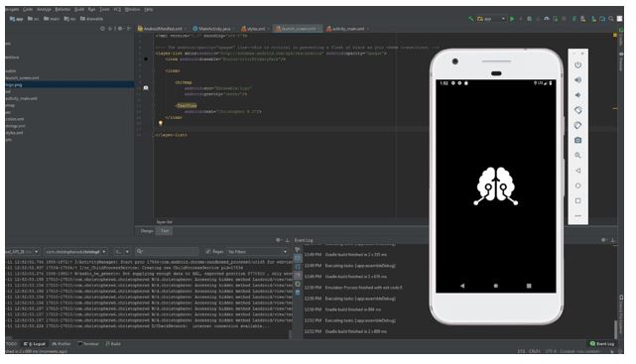Image resolution: width=636 pixels, height=364 pixels.
Task: Click the TextView tag in editor
Action: 187,105
